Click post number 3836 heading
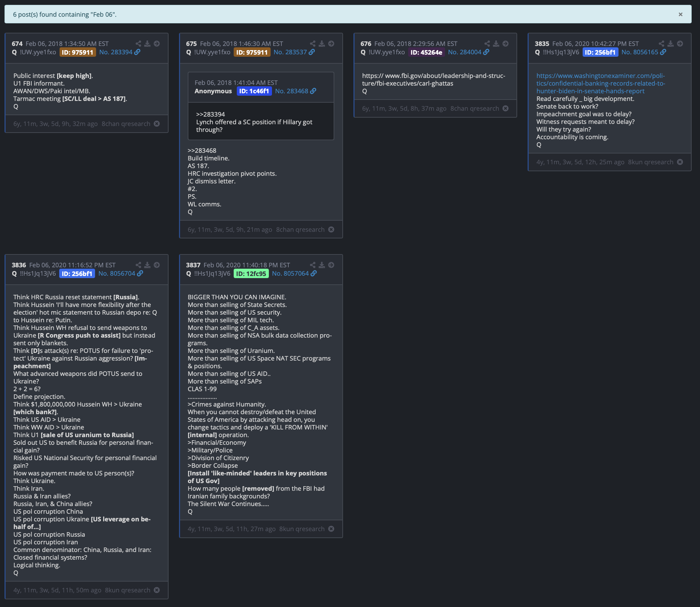Viewport: 700px width, 607px height. (19, 265)
